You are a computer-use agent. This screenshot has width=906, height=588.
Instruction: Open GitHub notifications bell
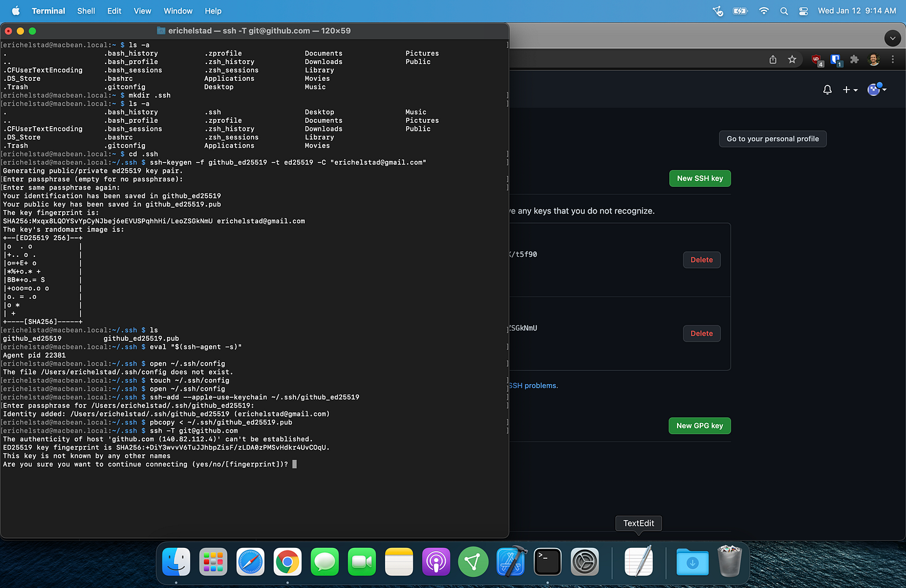tap(827, 90)
